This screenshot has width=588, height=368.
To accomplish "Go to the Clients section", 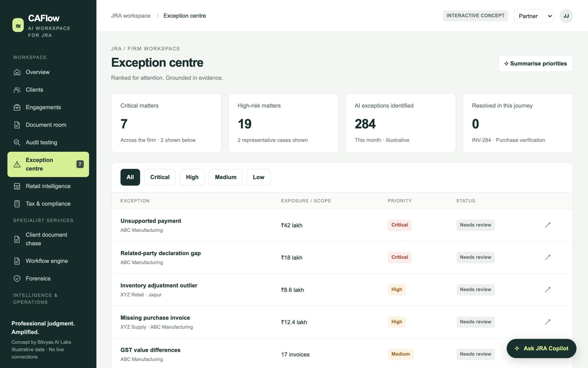I will 48,90.
